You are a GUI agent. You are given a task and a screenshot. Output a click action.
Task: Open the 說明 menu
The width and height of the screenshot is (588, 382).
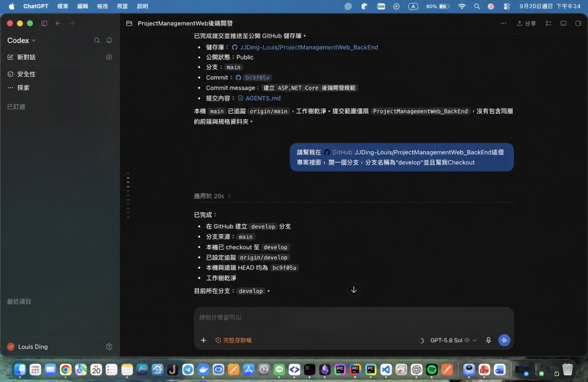coord(142,6)
